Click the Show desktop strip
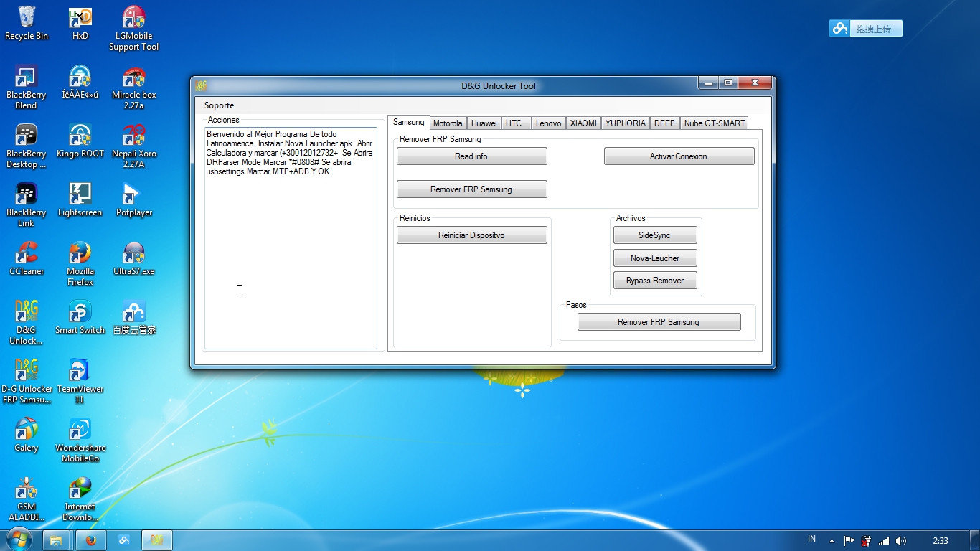The height and width of the screenshot is (551, 980). 975,541
